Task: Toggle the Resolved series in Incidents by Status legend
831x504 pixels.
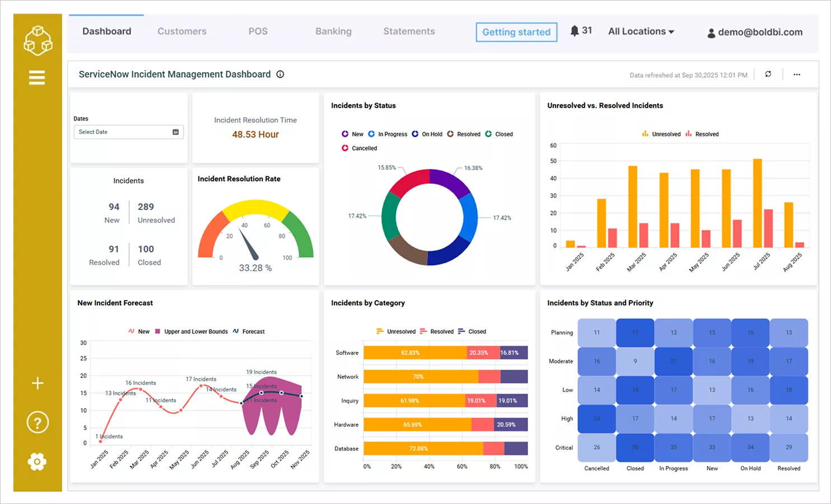Action: point(464,134)
